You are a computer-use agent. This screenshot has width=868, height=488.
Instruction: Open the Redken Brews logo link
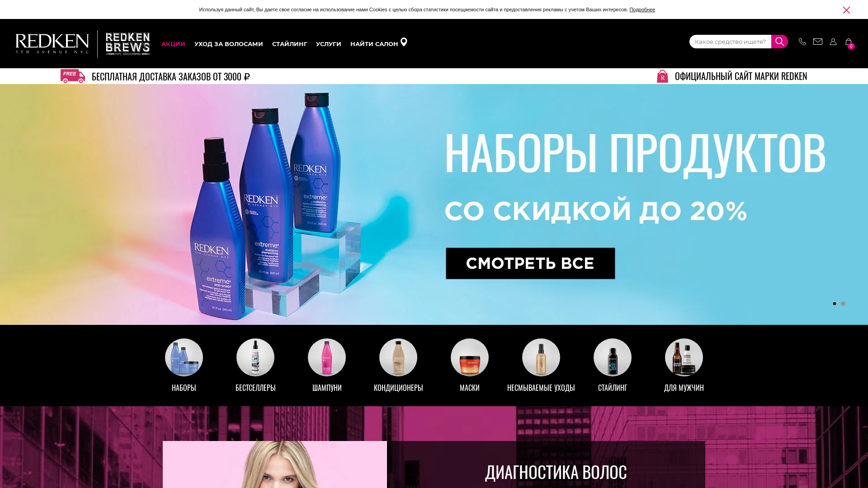pos(128,44)
